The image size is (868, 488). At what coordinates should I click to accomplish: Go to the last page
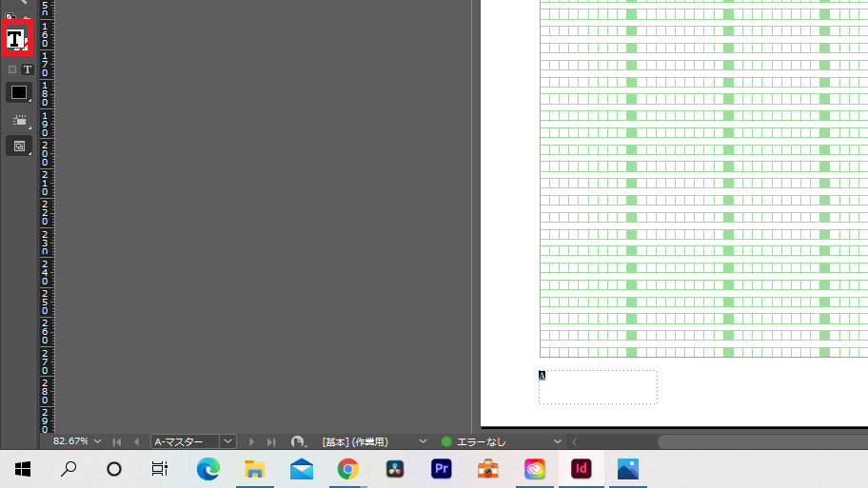pos(271,442)
